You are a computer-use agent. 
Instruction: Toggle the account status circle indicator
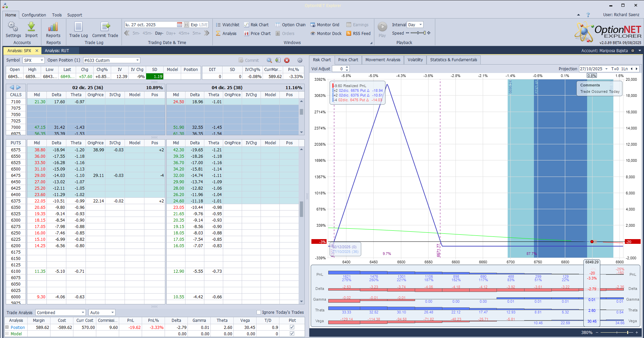point(633,51)
